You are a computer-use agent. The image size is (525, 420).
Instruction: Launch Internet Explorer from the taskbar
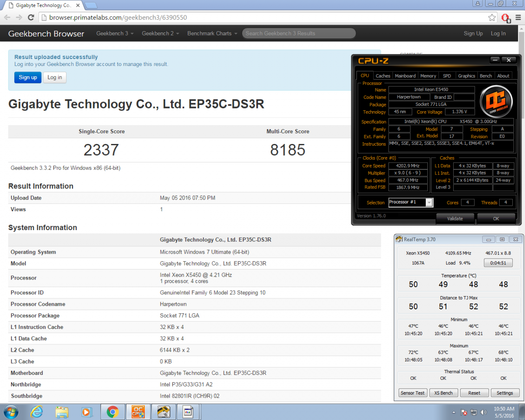point(37,412)
